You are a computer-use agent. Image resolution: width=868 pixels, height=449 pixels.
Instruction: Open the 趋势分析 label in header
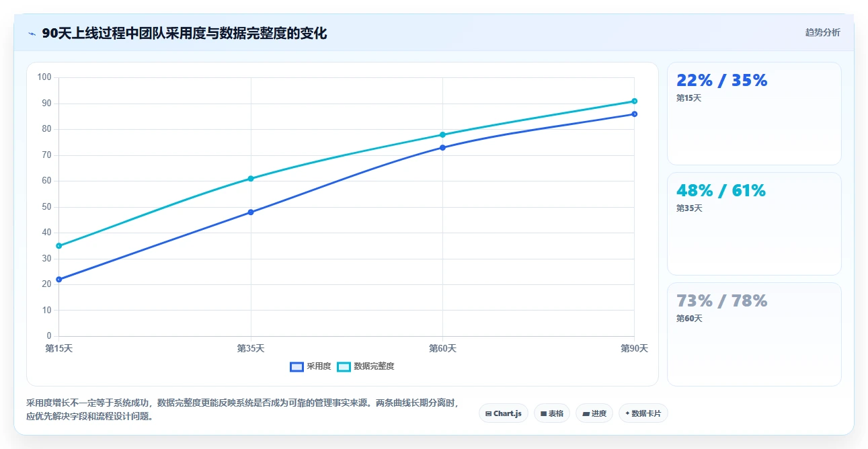(x=822, y=32)
